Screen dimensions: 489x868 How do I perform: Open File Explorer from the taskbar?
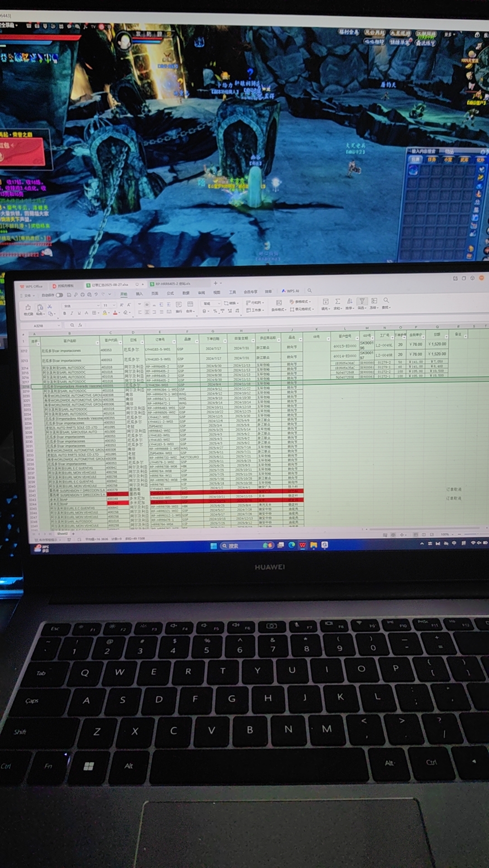pyautogui.click(x=313, y=545)
